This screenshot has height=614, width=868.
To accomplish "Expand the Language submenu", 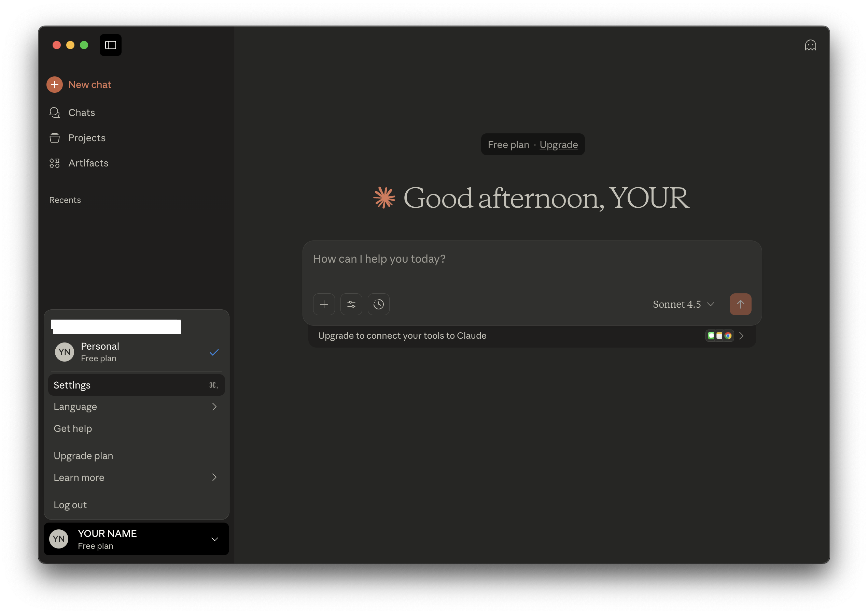I will point(136,407).
